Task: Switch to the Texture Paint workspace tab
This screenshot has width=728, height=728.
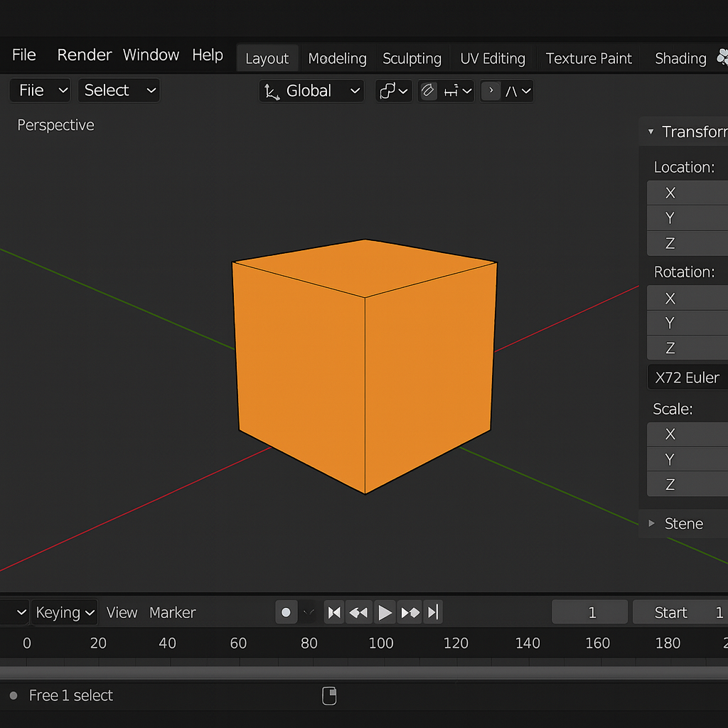Action: tap(588, 58)
